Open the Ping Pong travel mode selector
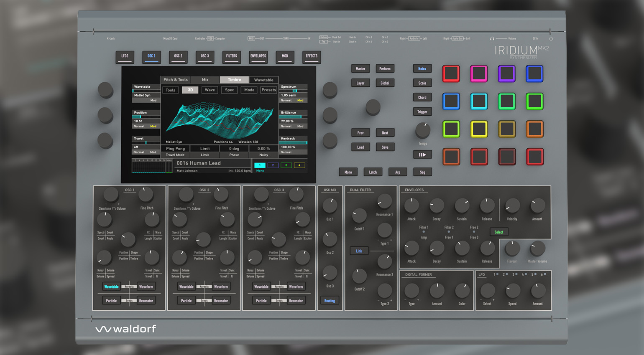This screenshot has width=644, height=355. point(175,149)
